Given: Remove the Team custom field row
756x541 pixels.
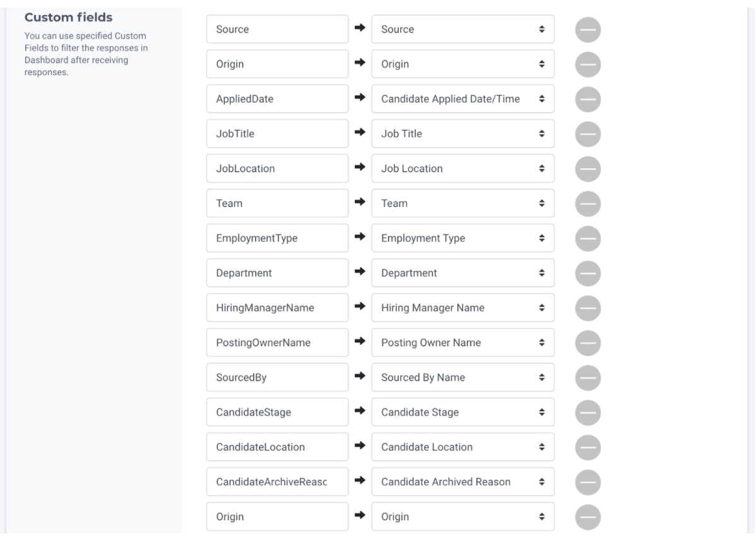Looking at the screenshot, I should pyautogui.click(x=588, y=204).
